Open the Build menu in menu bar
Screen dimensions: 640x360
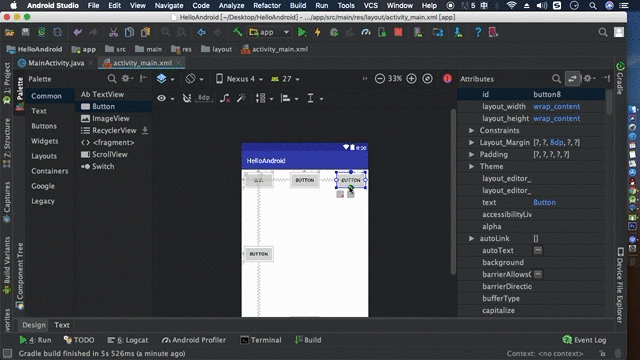pyautogui.click(x=298, y=6)
